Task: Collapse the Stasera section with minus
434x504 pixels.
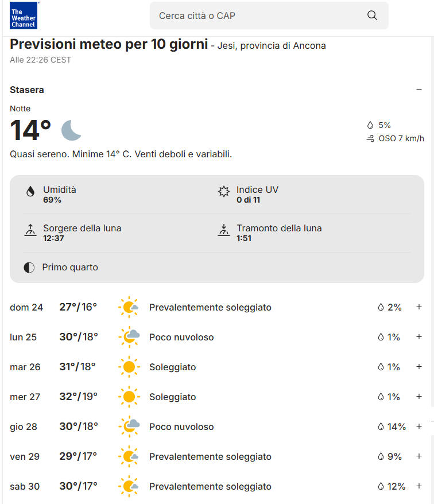Action: [419, 90]
